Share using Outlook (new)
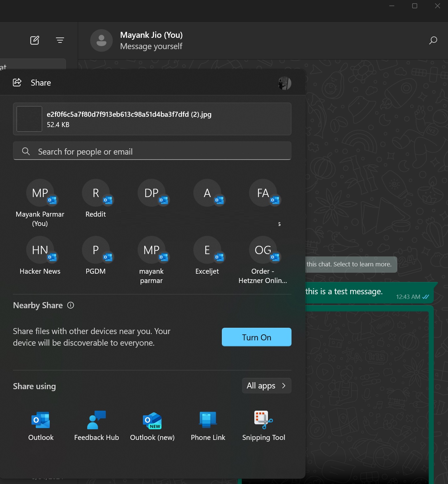448x484 pixels. 152,426
